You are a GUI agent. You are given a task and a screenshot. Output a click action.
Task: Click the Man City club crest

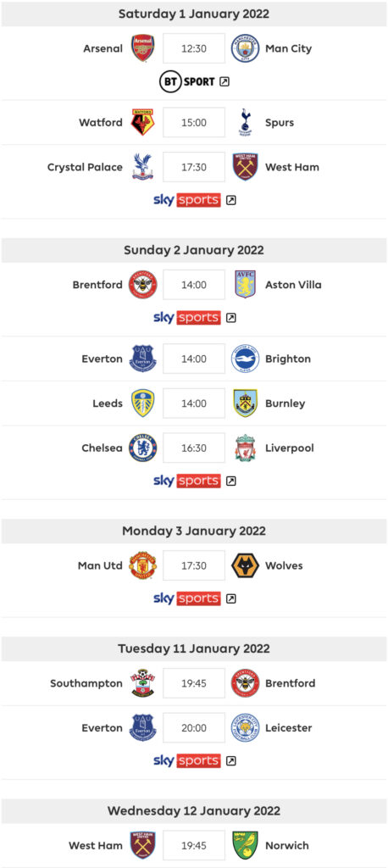pyautogui.click(x=245, y=48)
